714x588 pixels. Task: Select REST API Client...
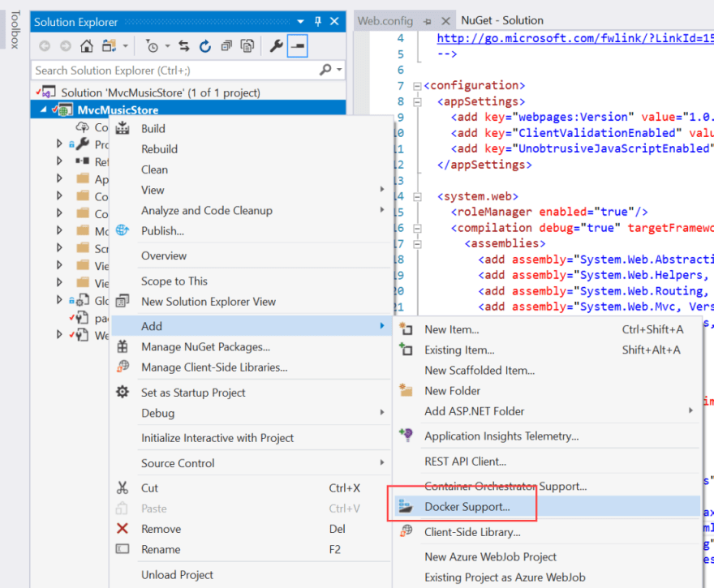(548, 461)
